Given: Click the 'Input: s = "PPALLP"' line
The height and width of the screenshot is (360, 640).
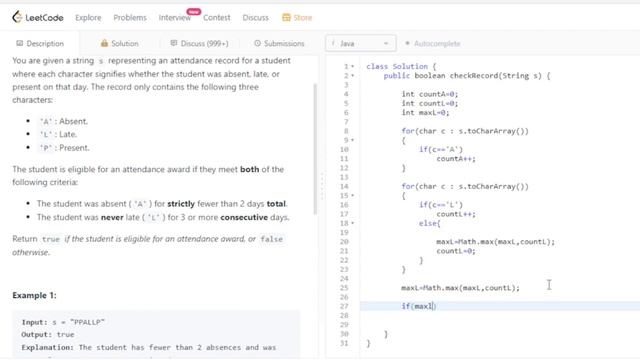Looking at the screenshot, I should coord(63,322).
